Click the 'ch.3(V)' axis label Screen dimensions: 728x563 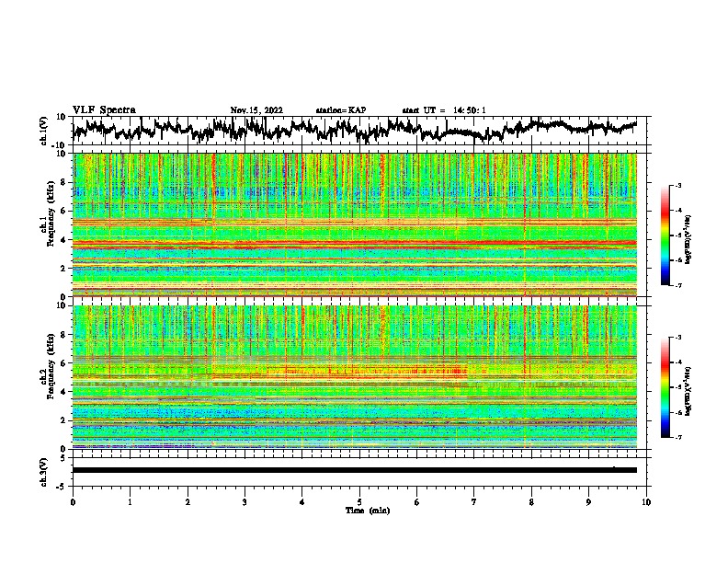(x=44, y=472)
